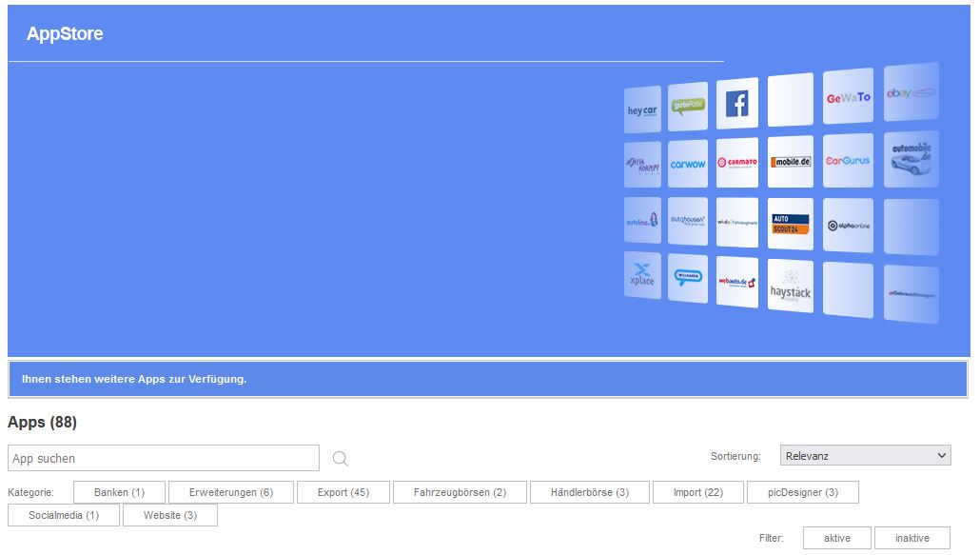This screenshot has height=555, width=980.
Task: Select the haystack app tile
Action: coord(791,287)
